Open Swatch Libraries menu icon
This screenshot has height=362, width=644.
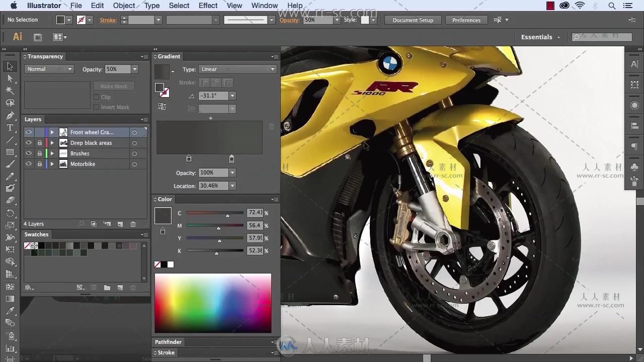(x=29, y=288)
